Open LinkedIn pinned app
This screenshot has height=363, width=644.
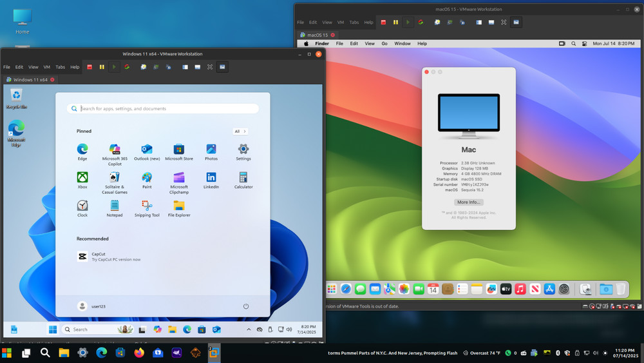pos(211,181)
